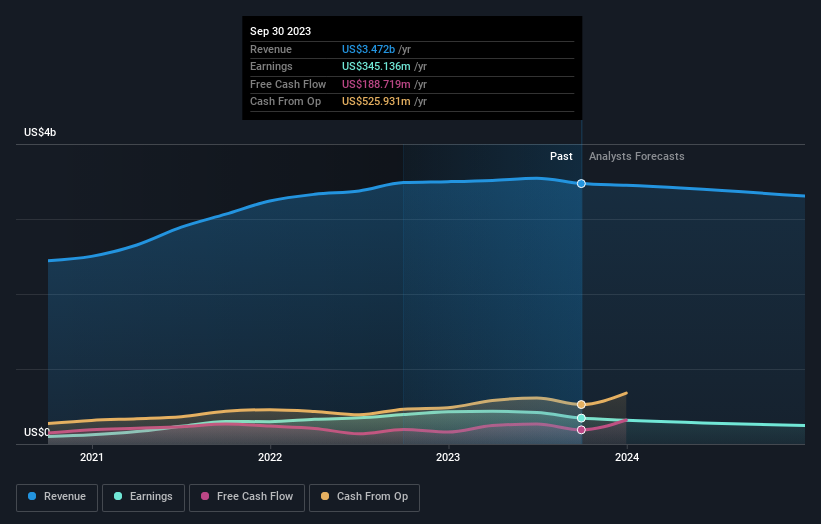Screen dimensions: 821x524
Task: Click the 2022 axis label
Action: point(270,458)
